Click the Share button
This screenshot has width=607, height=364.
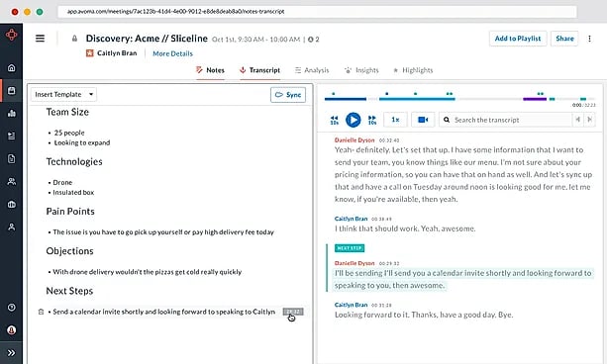[x=564, y=39]
